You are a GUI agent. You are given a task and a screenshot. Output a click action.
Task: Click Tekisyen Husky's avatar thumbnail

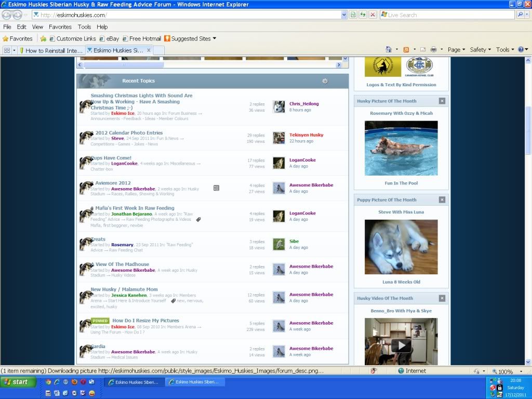point(279,138)
